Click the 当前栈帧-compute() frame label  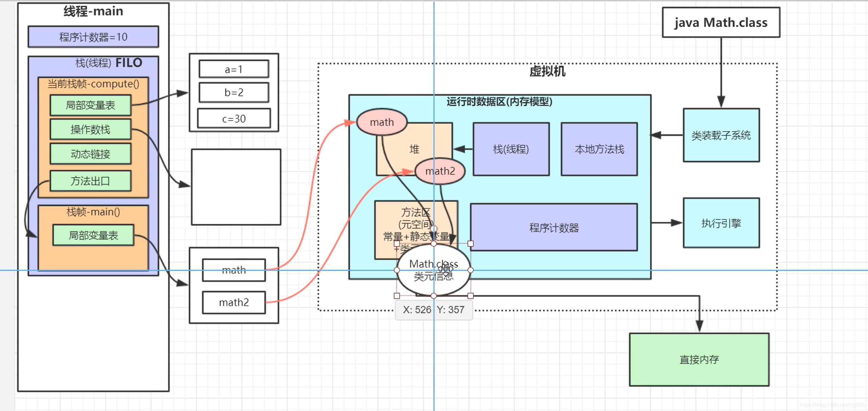coord(93,84)
